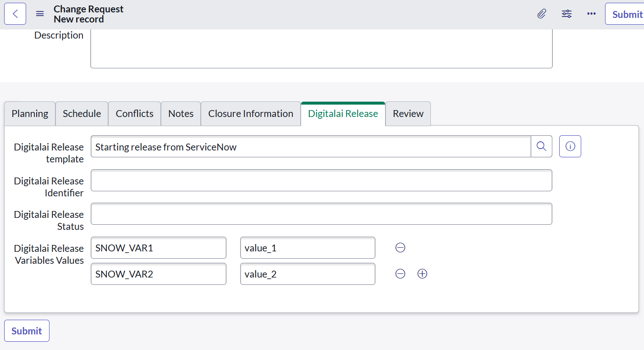Switch to the Planning tab
This screenshot has height=350, width=644.
click(x=30, y=114)
